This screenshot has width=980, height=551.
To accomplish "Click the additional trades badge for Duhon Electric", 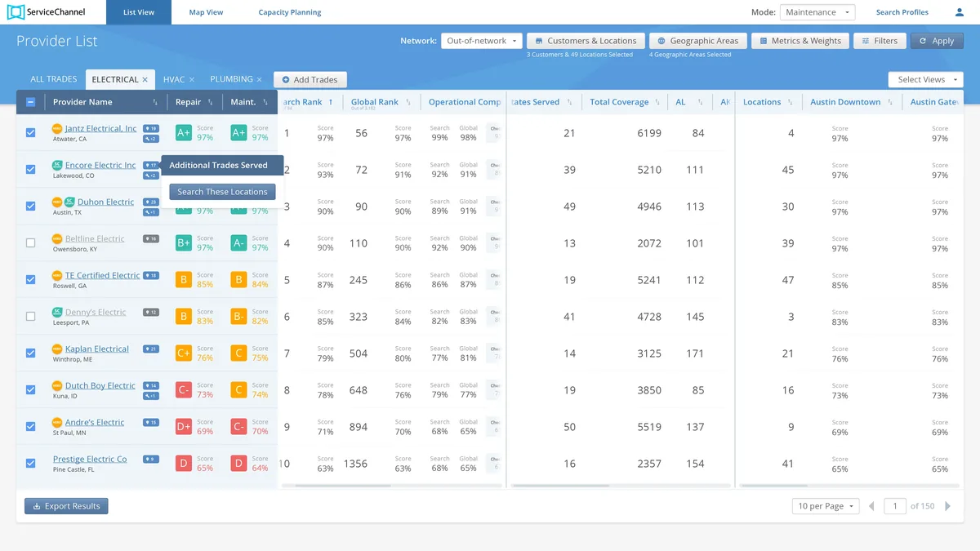I will (x=151, y=212).
